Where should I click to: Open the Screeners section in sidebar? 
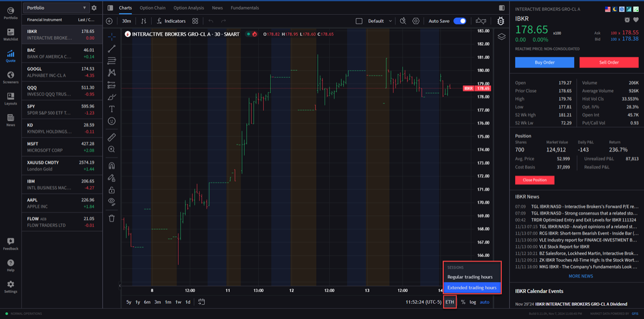(10, 78)
